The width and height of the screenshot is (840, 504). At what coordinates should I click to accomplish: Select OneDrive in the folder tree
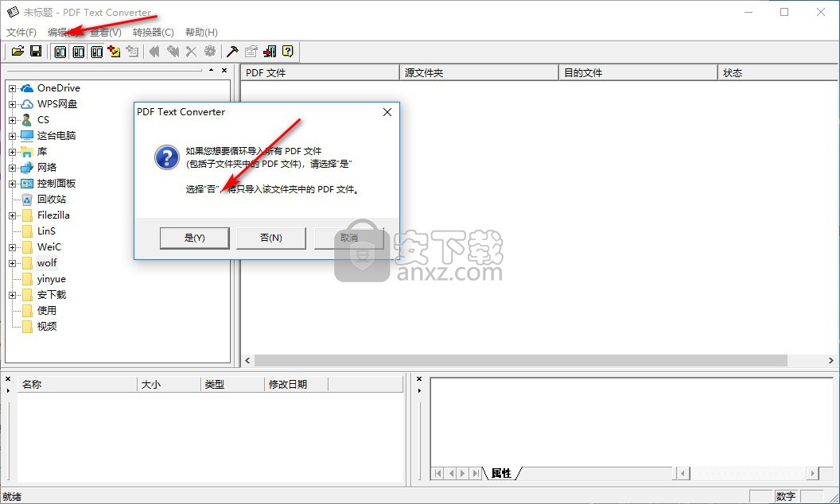click(x=59, y=87)
